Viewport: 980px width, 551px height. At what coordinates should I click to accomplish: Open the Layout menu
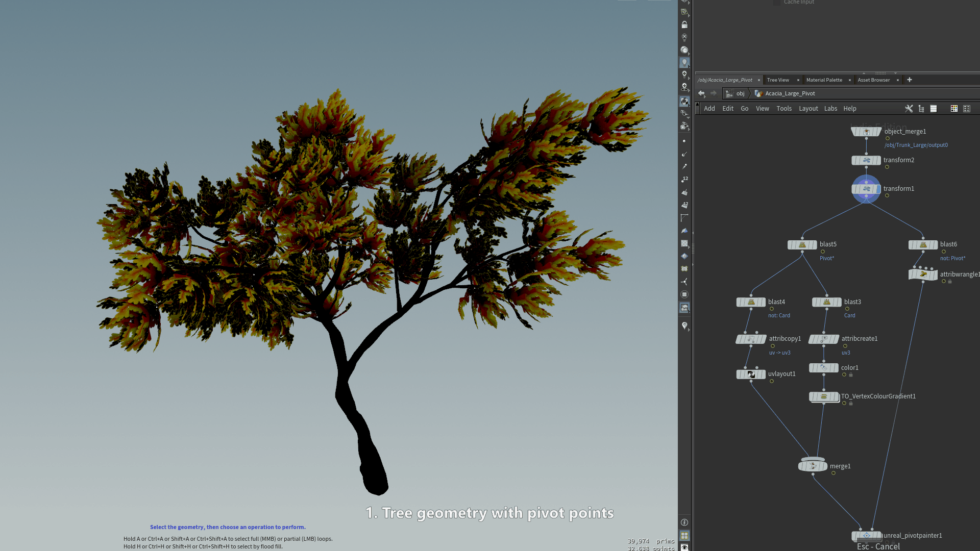(808, 108)
